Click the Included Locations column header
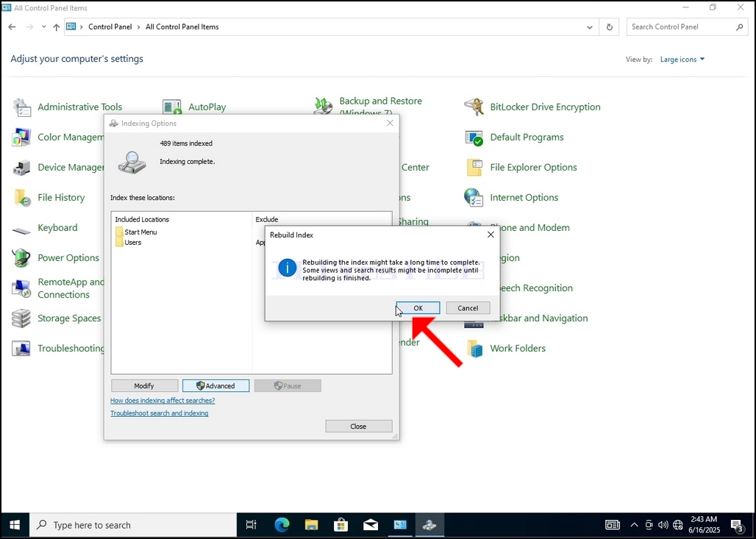This screenshot has width=756, height=539. tap(142, 219)
